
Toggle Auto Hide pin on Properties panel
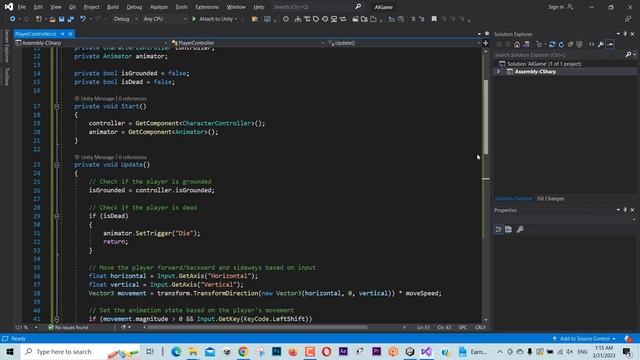tap(625, 210)
